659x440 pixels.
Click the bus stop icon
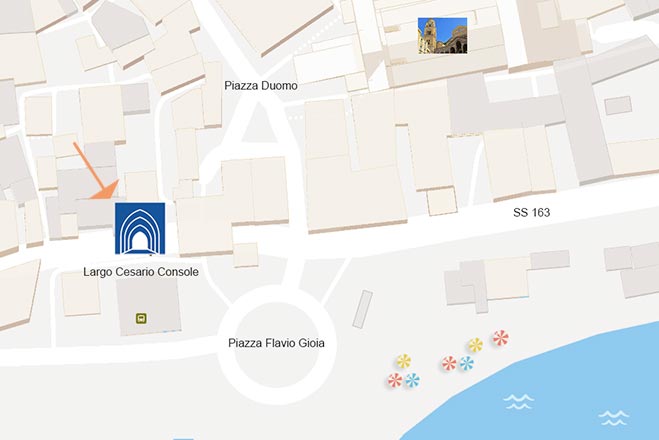pos(141,318)
